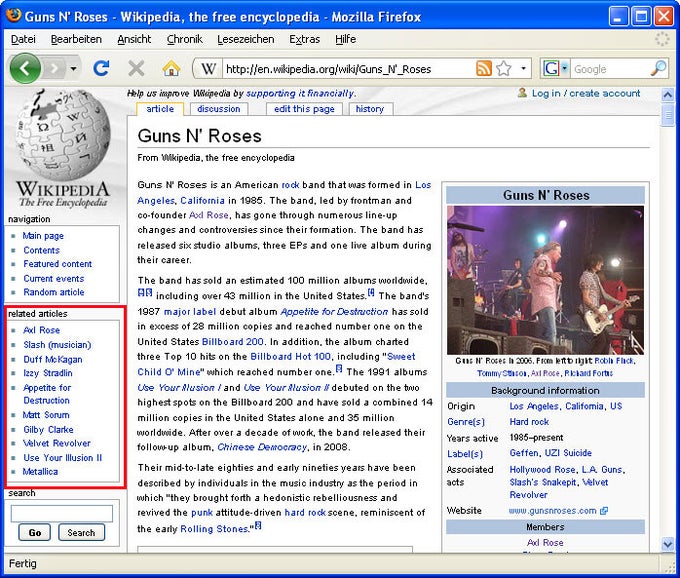Click the vertical scrollbar down arrow
680x578 pixels.
click(x=668, y=544)
